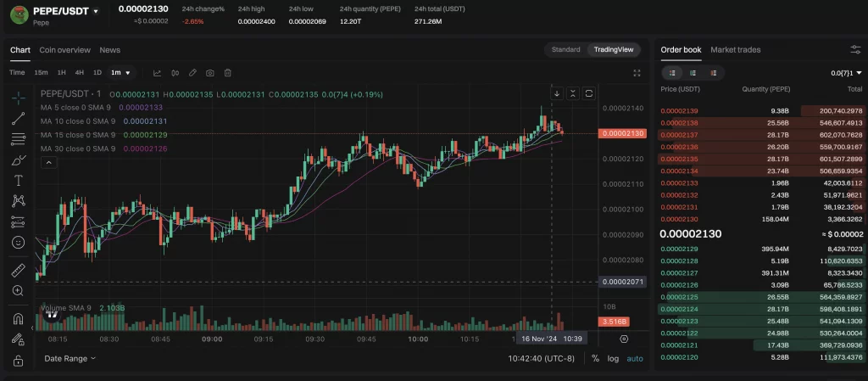The height and width of the screenshot is (381, 868).
Task: Open the emoji sticker tool
Action: [x=19, y=243]
